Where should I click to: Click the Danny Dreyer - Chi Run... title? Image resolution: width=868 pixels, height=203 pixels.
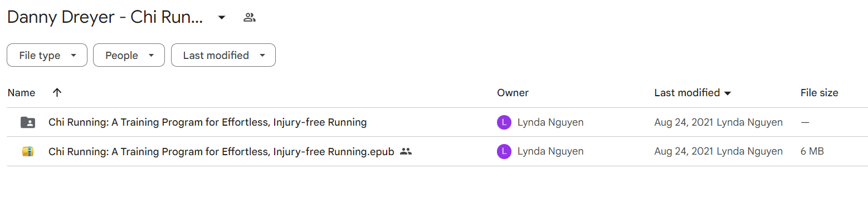point(105,18)
